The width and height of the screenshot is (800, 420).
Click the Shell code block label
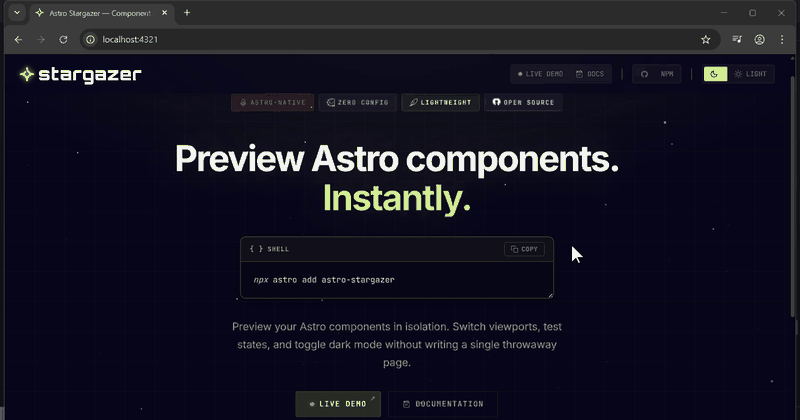pyautogui.click(x=269, y=249)
